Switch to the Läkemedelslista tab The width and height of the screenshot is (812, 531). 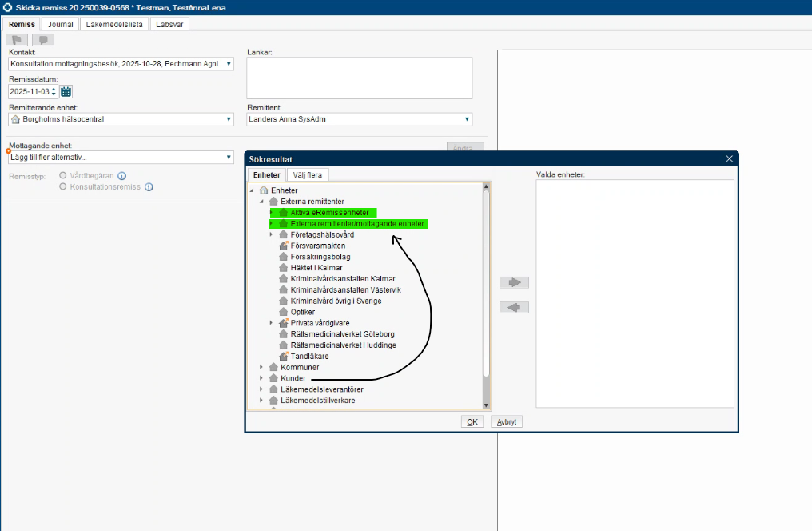(x=114, y=24)
